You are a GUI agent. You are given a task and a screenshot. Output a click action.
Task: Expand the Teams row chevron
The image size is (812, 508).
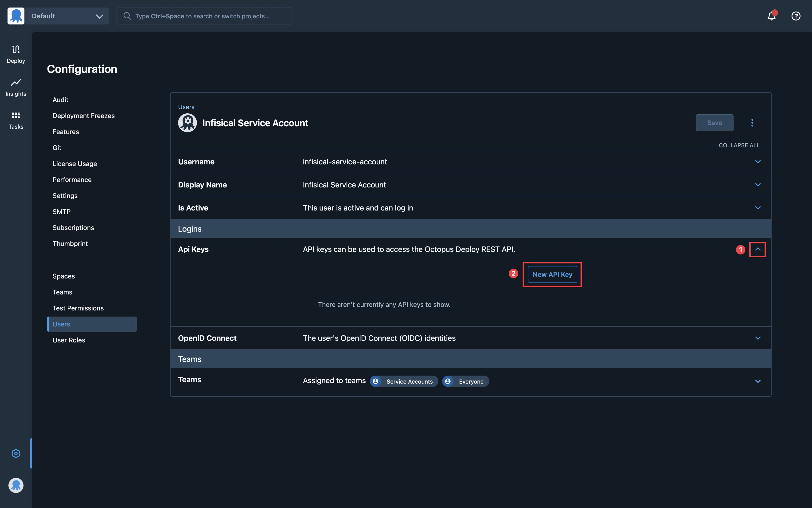pyautogui.click(x=758, y=381)
